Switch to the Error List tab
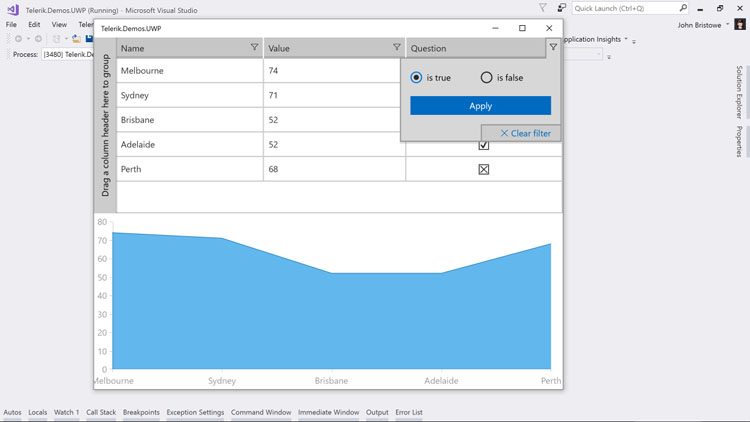The image size is (750, 422). tap(409, 412)
